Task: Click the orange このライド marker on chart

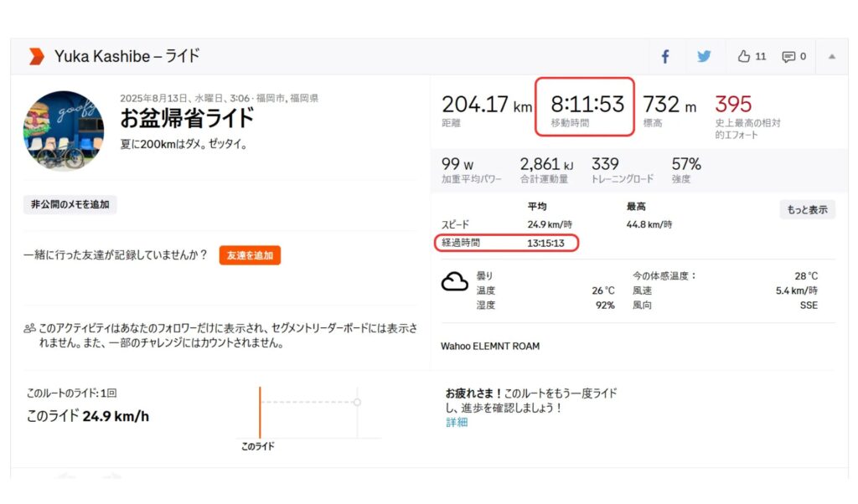Action: 260,412
